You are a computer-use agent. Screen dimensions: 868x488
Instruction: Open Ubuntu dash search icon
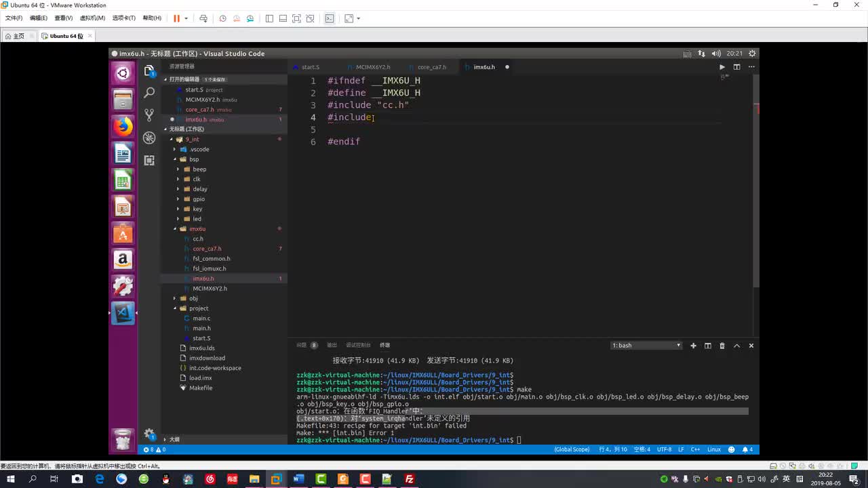pos(123,73)
